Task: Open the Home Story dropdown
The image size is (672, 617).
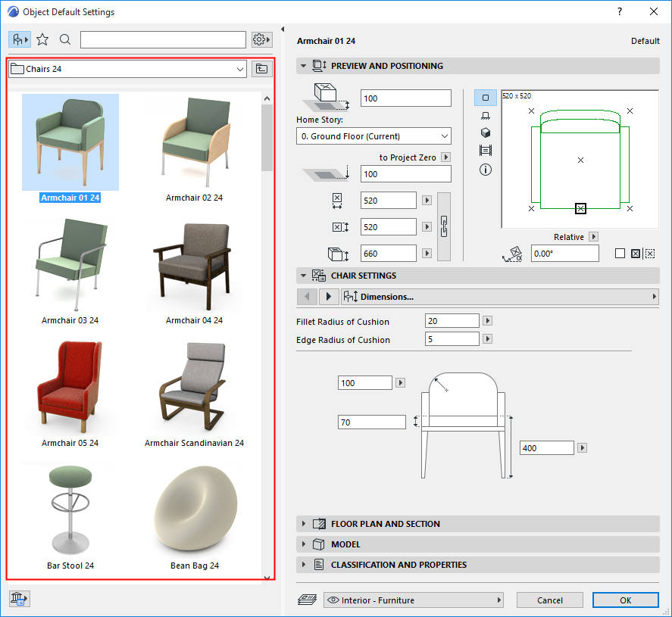Action: pyautogui.click(x=374, y=136)
